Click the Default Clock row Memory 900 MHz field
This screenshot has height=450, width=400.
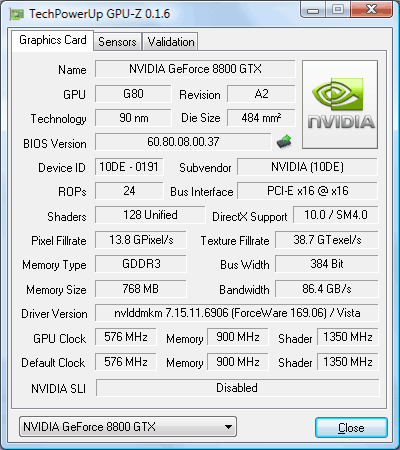238,362
